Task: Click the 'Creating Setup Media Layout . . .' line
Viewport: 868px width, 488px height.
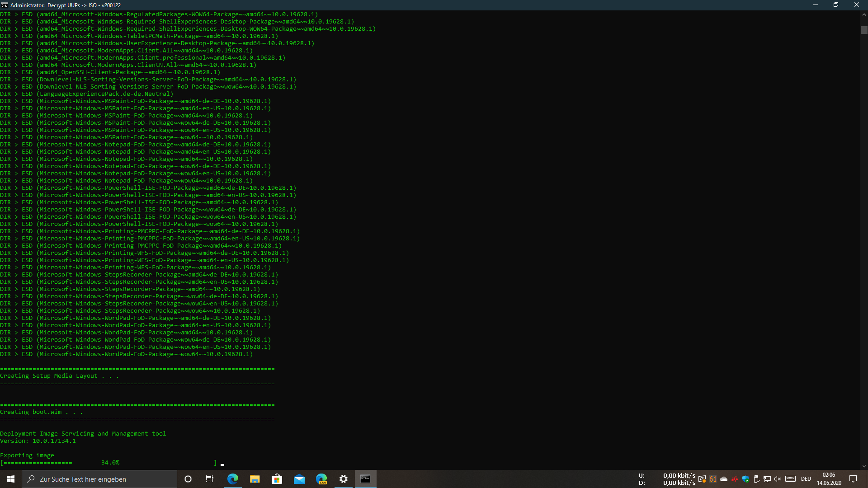Action: coord(60,376)
